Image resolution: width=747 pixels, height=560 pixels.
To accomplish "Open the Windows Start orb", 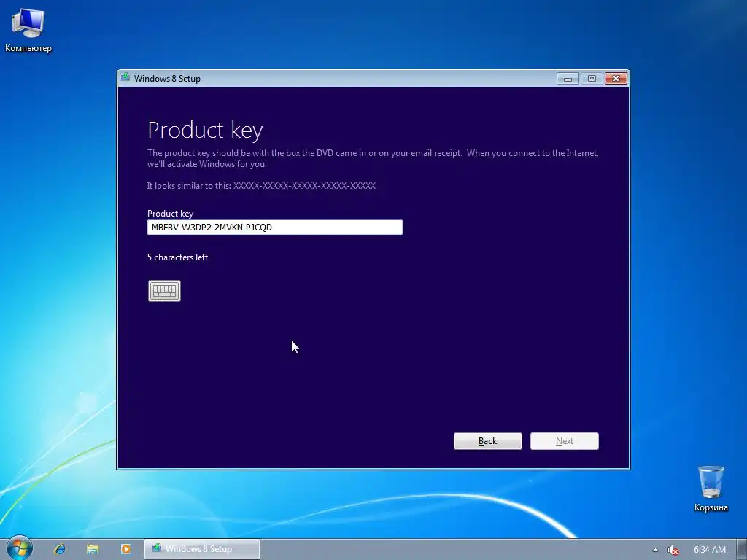I will [19, 548].
